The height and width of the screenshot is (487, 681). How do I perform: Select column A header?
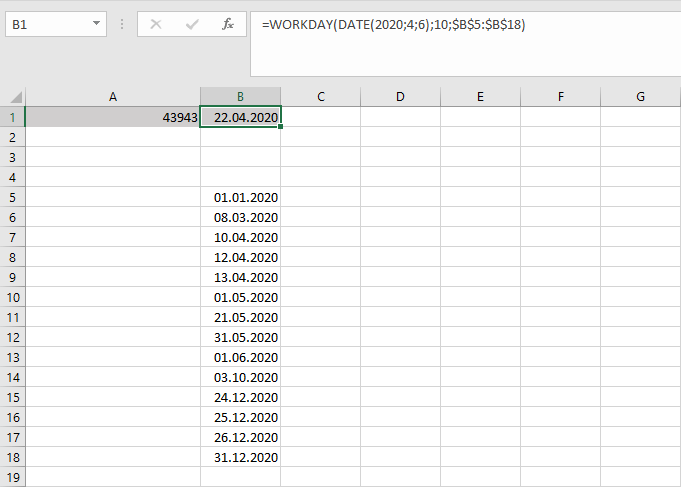click(112, 97)
